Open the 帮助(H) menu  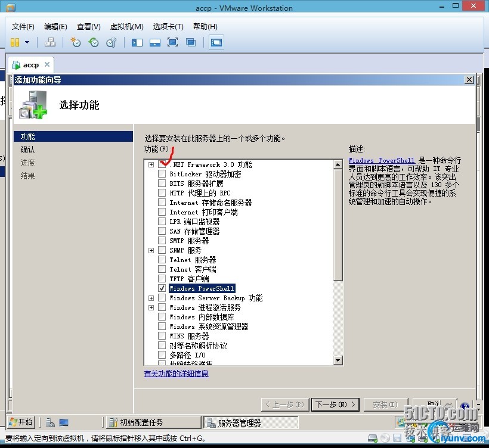tap(205, 26)
